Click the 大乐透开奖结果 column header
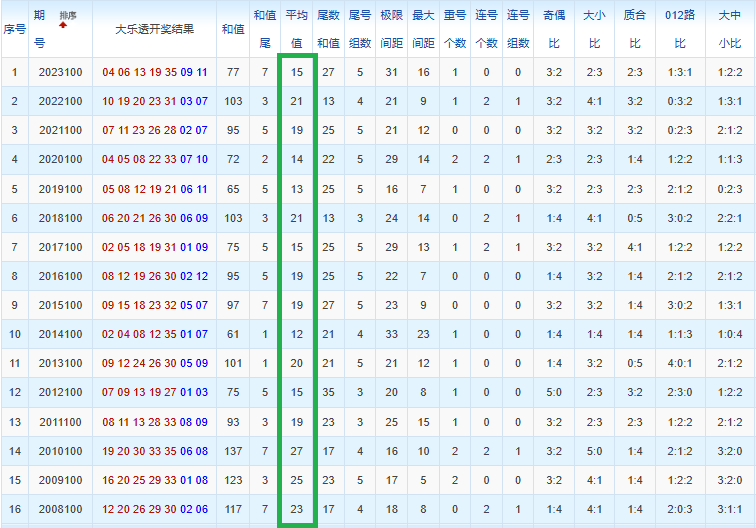756x528 pixels. 154,29
